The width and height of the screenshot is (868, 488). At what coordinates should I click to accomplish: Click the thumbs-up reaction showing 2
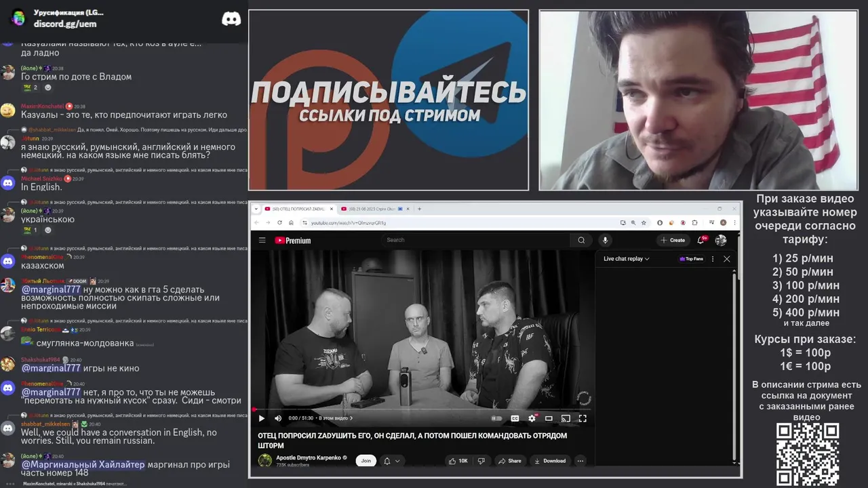pyautogui.click(x=31, y=87)
